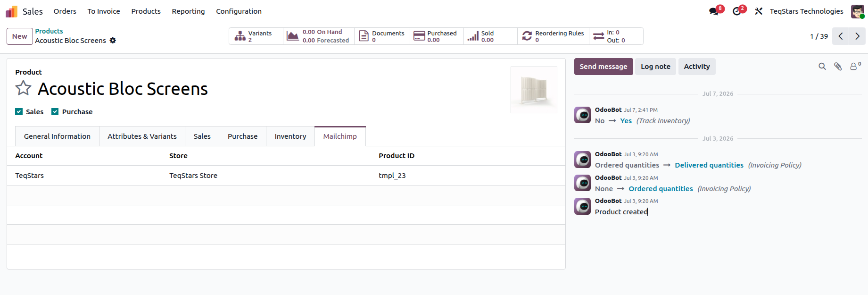Click Ordered quantities new value text
Viewport: 868px width, 295px height.
[661, 189]
